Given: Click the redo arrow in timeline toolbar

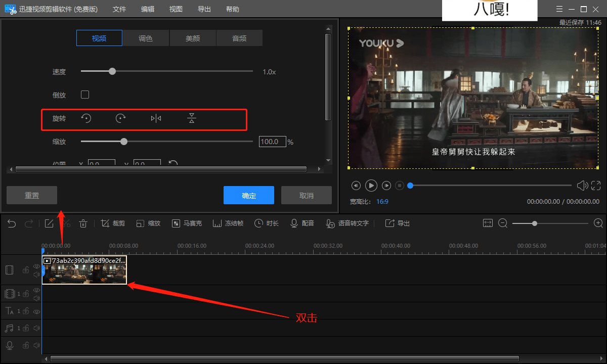Looking at the screenshot, I should click(x=29, y=223).
